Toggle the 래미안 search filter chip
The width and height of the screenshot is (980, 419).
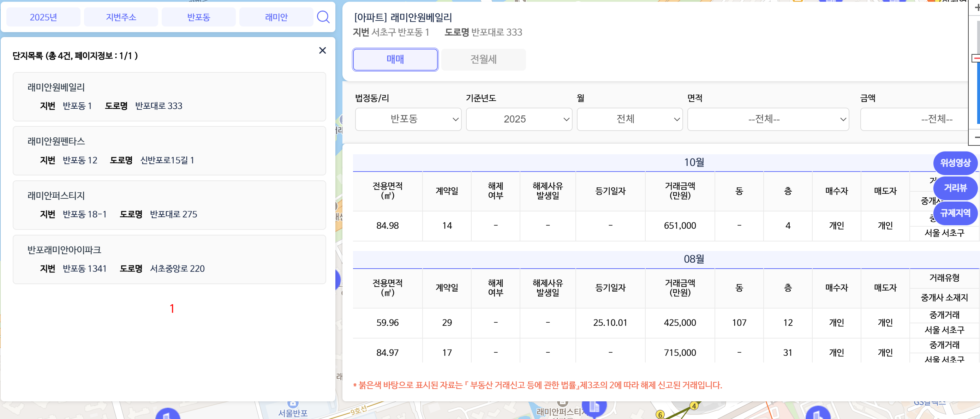pyautogui.click(x=276, y=17)
